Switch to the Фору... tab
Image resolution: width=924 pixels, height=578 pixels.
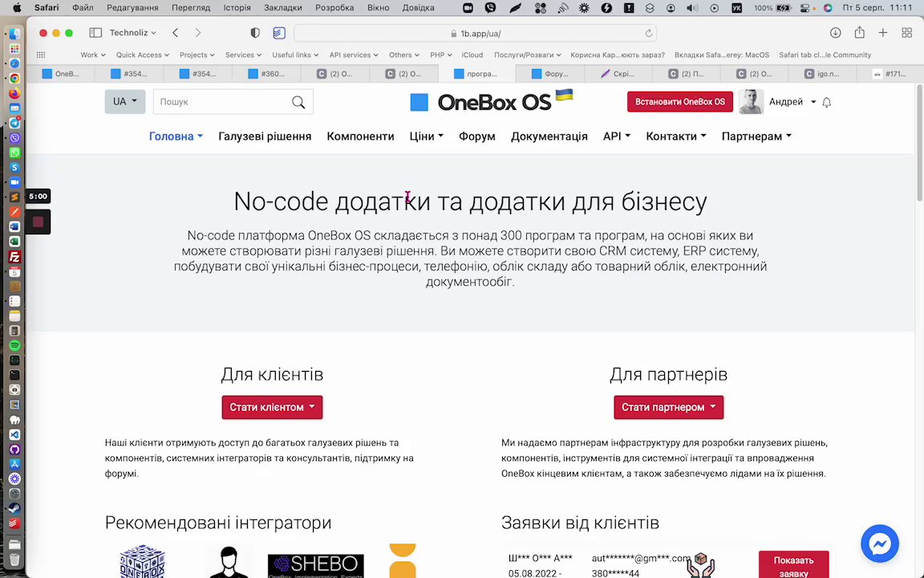coord(549,74)
